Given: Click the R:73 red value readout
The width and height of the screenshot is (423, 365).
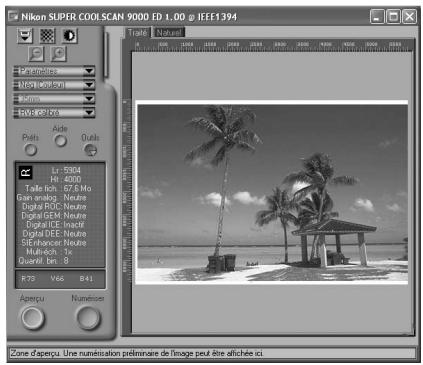Looking at the screenshot, I should coord(28,278).
